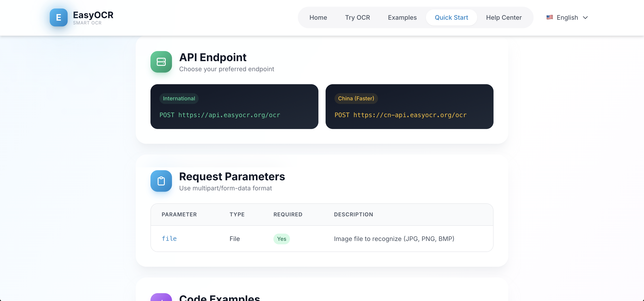The width and height of the screenshot is (644, 301).
Task: Click the blue EasyOCR 'E' logo icon
Action: (58, 17)
